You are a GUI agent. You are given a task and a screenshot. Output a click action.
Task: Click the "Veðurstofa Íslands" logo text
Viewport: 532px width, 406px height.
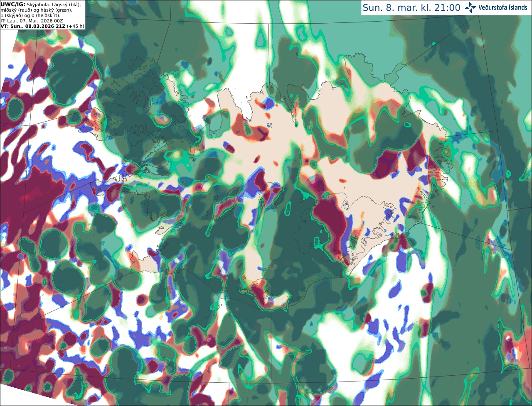(x=503, y=7)
